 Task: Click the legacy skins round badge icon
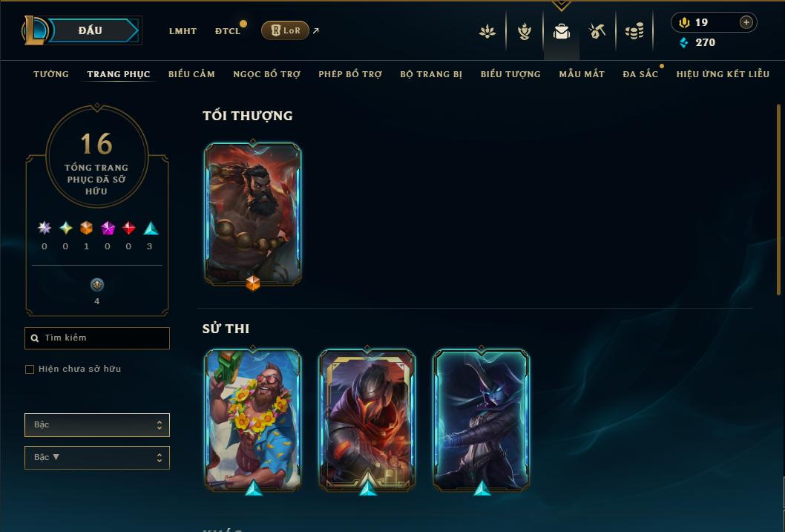coord(96,285)
